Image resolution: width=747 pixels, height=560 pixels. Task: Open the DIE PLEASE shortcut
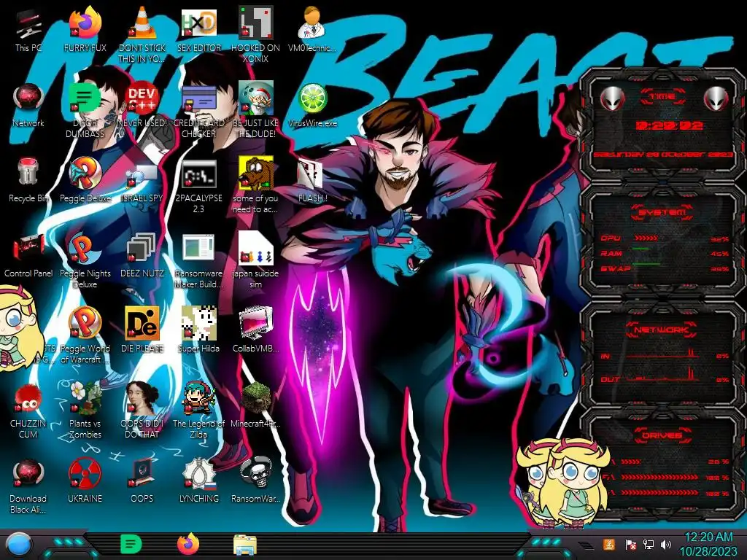(x=142, y=330)
